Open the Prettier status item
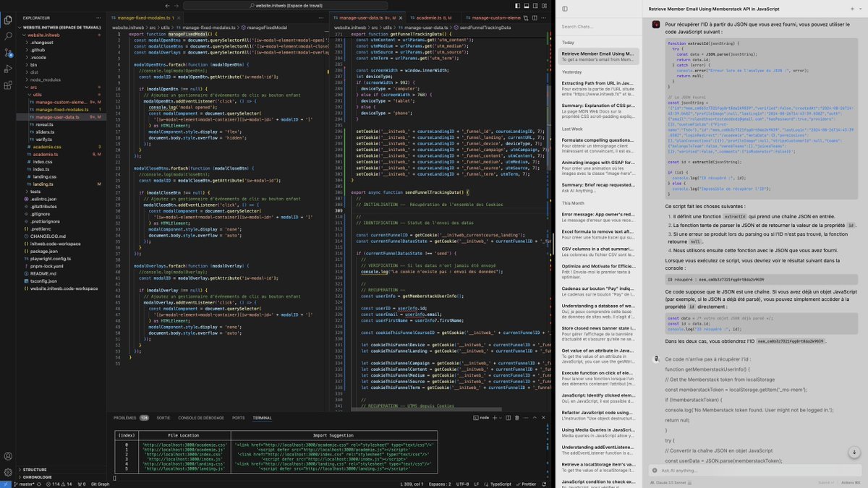This screenshot has width=868, height=488. pyautogui.click(x=526, y=484)
